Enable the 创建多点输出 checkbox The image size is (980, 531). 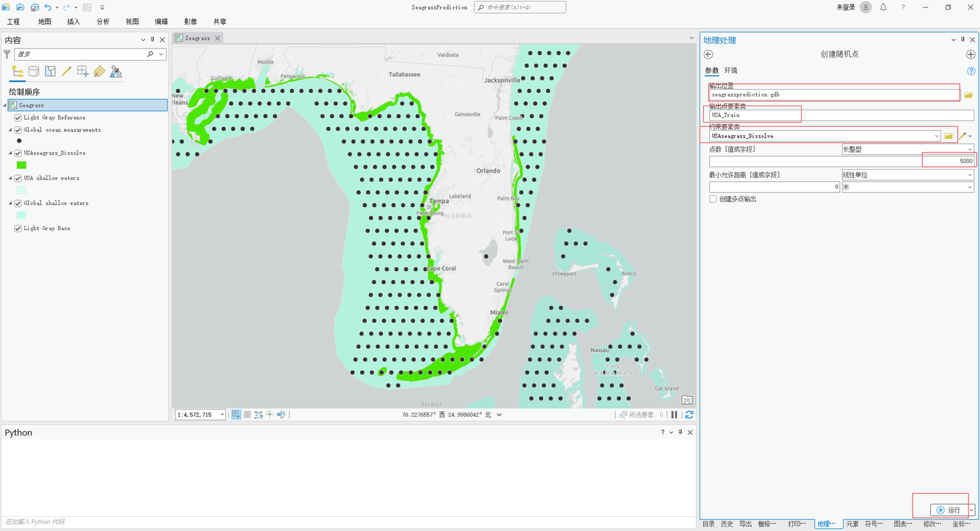713,198
